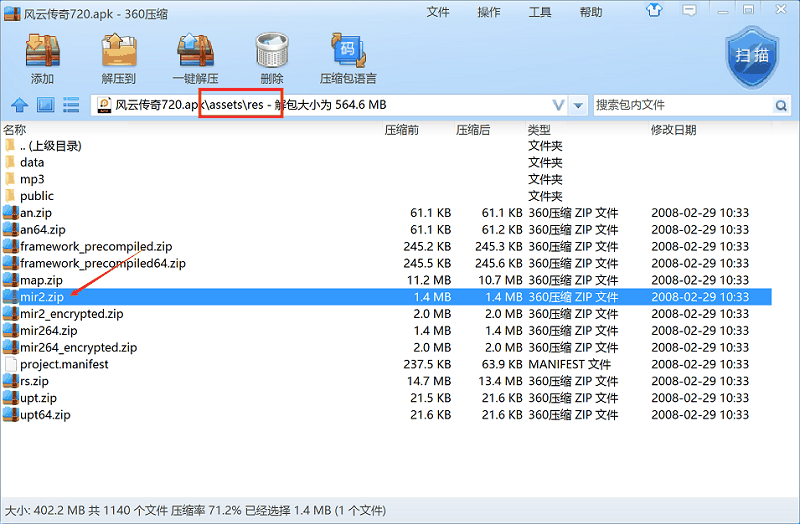The image size is (800, 524).
Task: Click the modified date of upt64.zip
Action: [x=700, y=415]
